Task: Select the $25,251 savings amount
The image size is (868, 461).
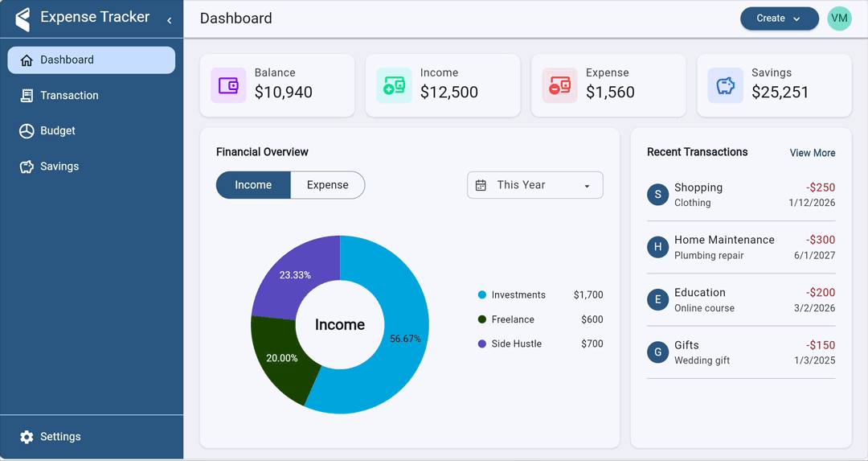Action: click(780, 92)
